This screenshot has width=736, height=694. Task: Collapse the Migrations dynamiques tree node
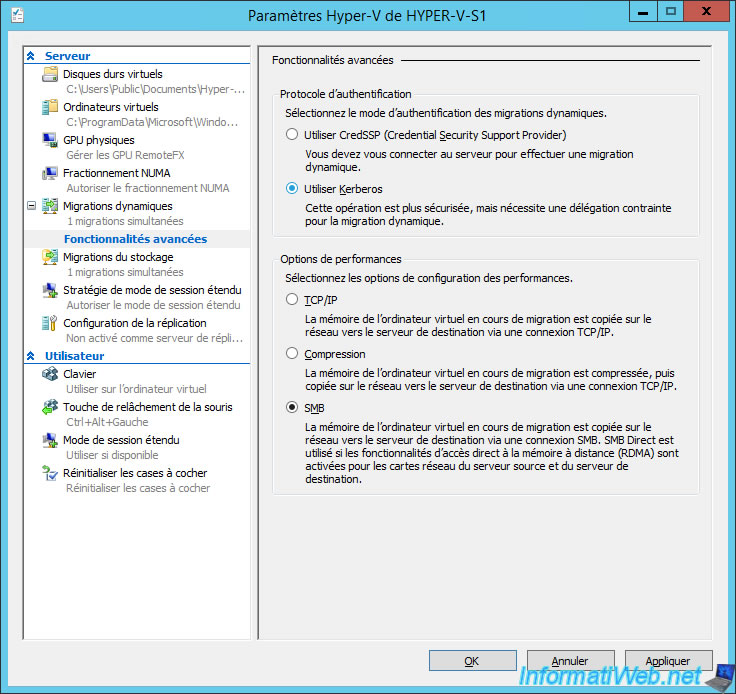tap(31, 206)
